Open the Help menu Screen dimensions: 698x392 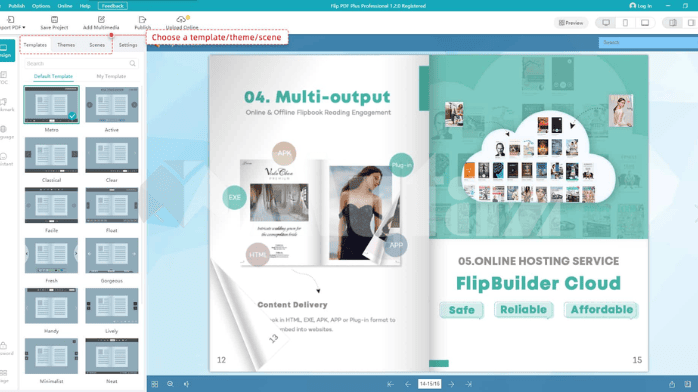coord(85,6)
